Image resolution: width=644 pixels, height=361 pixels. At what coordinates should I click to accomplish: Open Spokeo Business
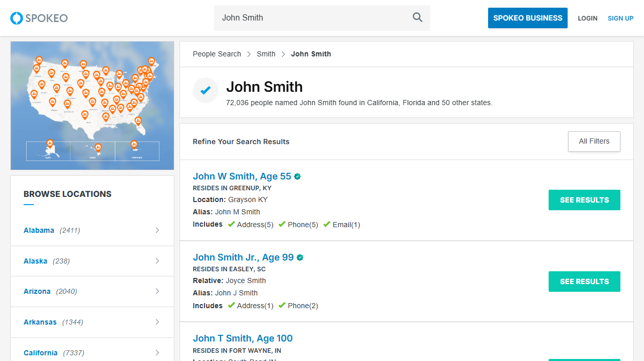pyautogui.click(x=528, y=18)
